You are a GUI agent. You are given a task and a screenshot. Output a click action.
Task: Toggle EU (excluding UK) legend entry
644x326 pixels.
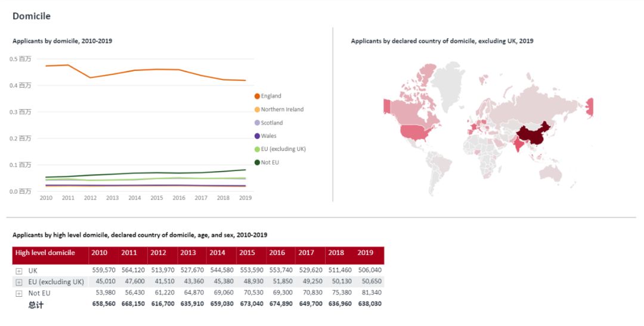[x=257, y=149]
